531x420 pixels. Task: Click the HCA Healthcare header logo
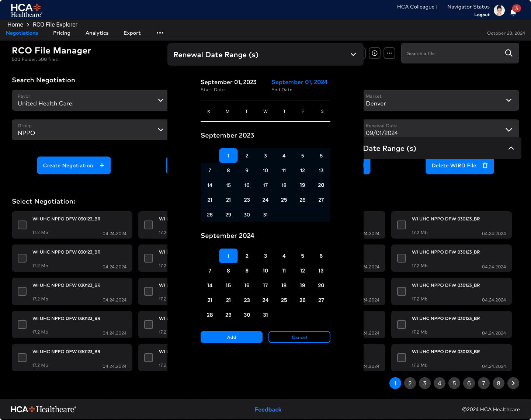tap(26, 10)
